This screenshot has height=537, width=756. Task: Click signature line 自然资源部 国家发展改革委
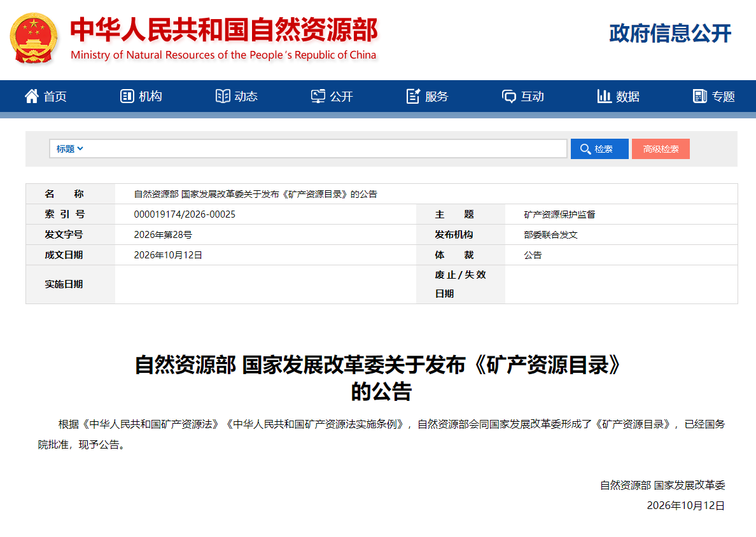point(662,485)
